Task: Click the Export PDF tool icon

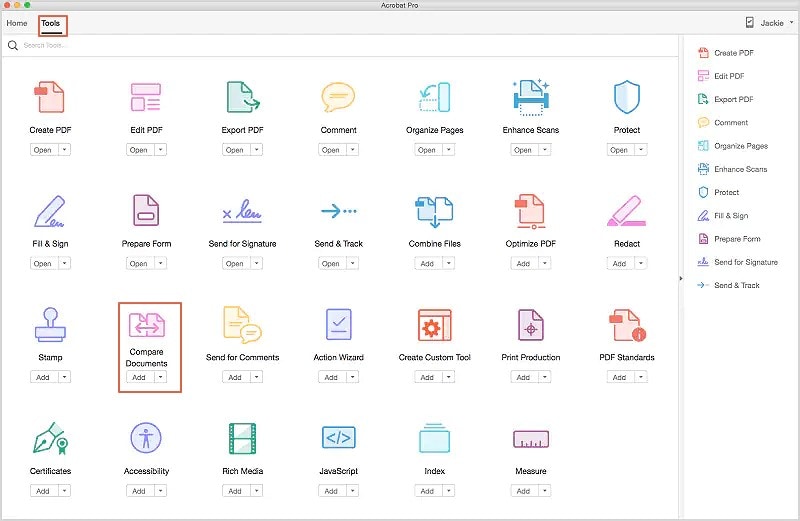Action: pyautogui.click(x=242, y=97)
